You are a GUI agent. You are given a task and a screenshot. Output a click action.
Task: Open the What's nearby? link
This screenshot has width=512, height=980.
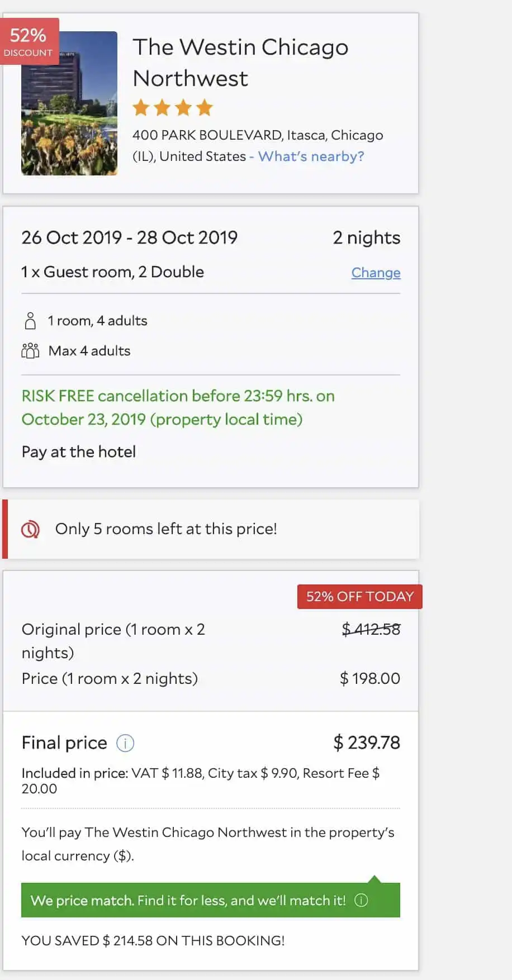point(311,156)
